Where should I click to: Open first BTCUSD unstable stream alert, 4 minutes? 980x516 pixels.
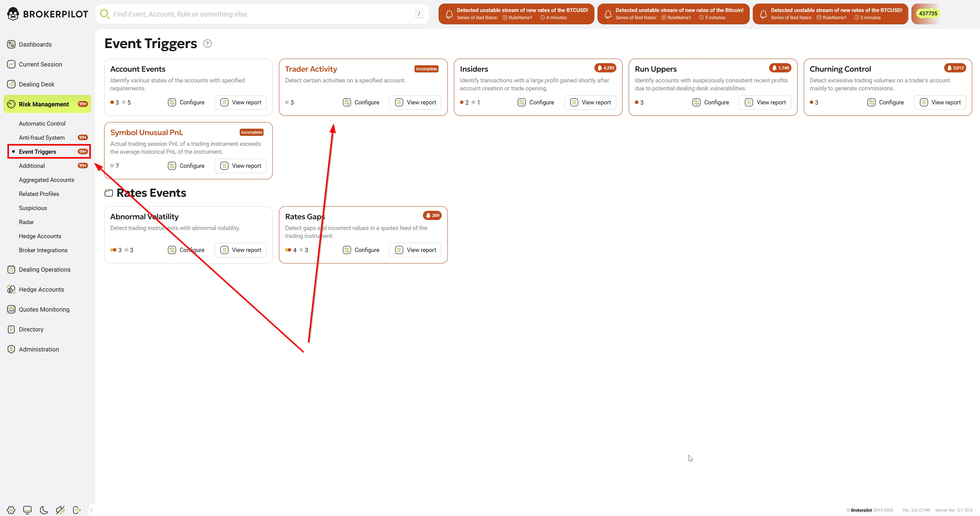pyautogui.click(x=516, y=14)
